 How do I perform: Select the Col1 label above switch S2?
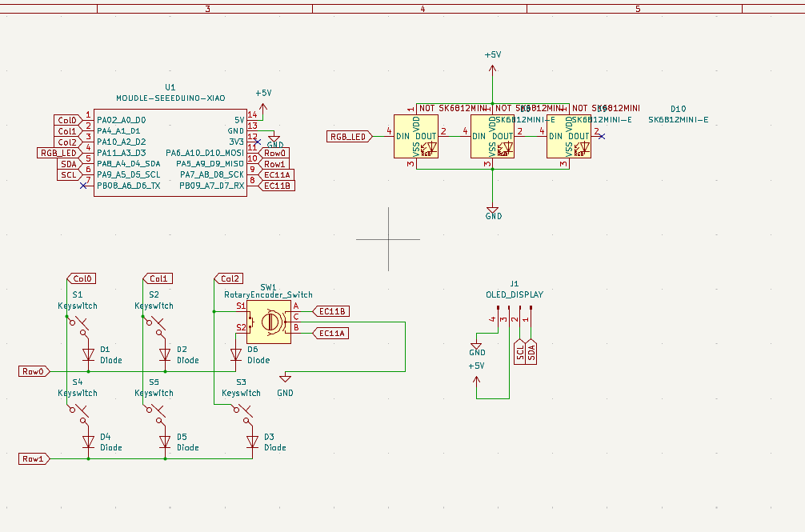(x=158, y=278)
